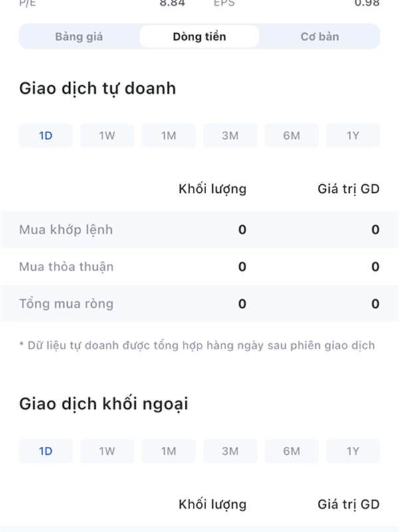Select 1D period for Giao dịch khối ngoại
Viewport: 399px width, 532px height.
[x=46, y=452]
